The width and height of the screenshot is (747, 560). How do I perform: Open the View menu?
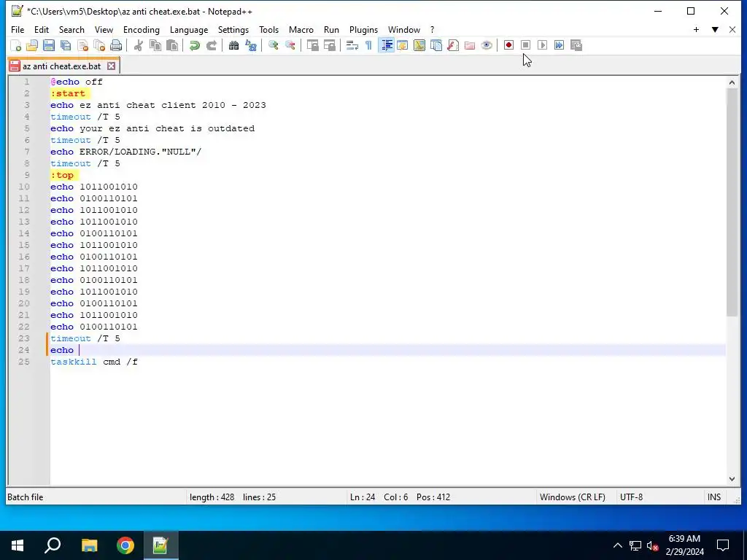[x=104, y=29]
